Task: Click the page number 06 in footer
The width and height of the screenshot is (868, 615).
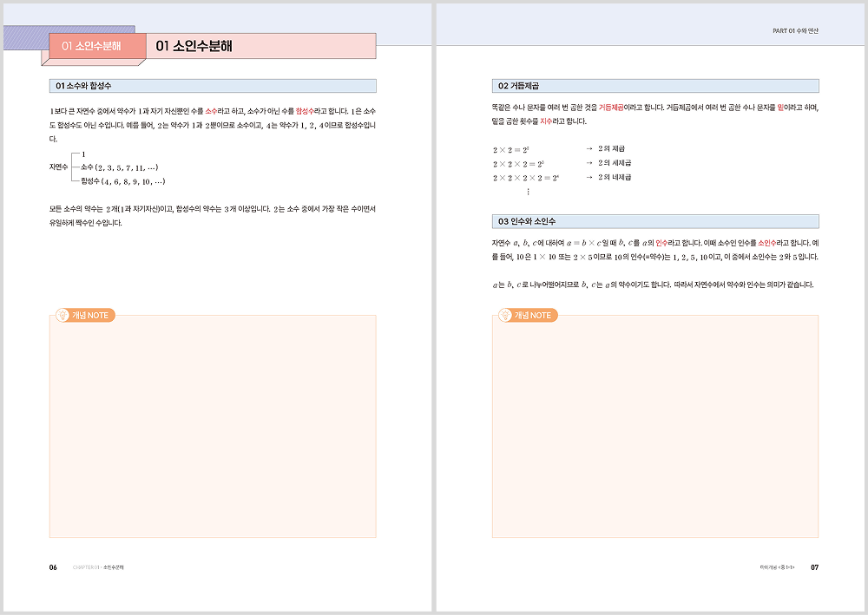Action: tap(53, 567)
